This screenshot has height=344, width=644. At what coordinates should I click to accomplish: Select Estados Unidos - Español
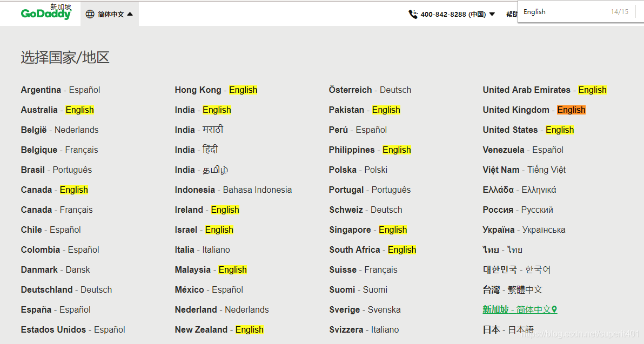[x=73, y=329]
